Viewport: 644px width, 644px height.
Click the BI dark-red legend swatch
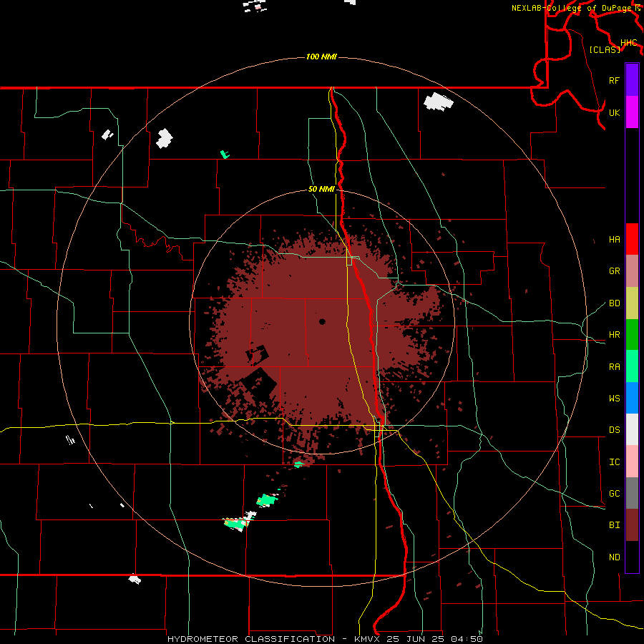pos(632,525)
